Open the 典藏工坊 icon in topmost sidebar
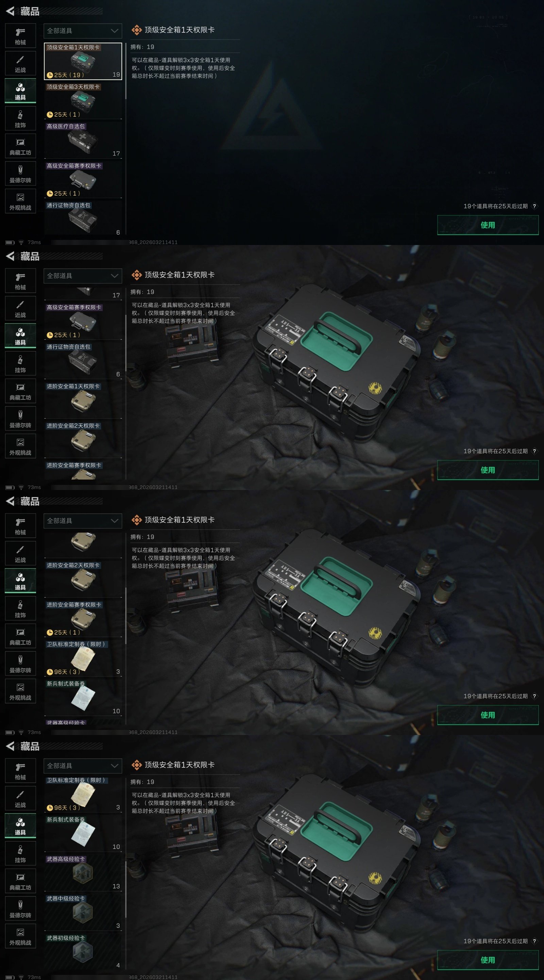Image resolution: width=544 pixels, height=980 pixels. click(20, 146)
